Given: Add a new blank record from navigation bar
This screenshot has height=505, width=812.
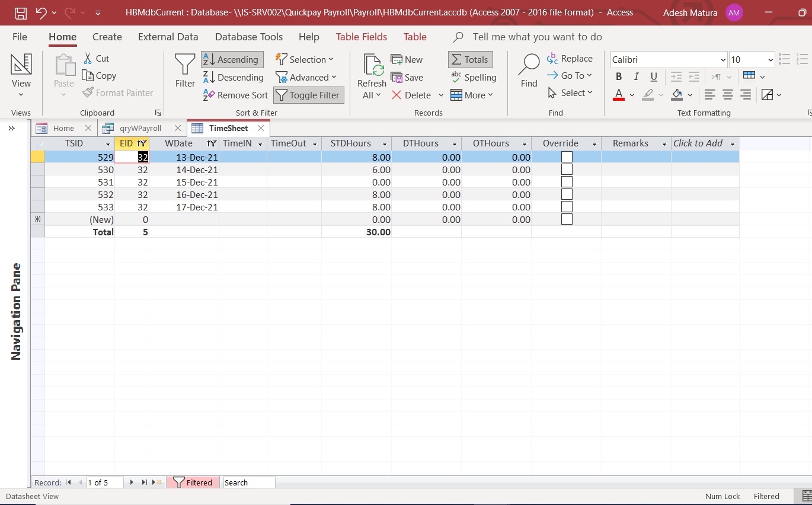Looking at the screenshot, I should pyautogui.click(x=157, y=482).
